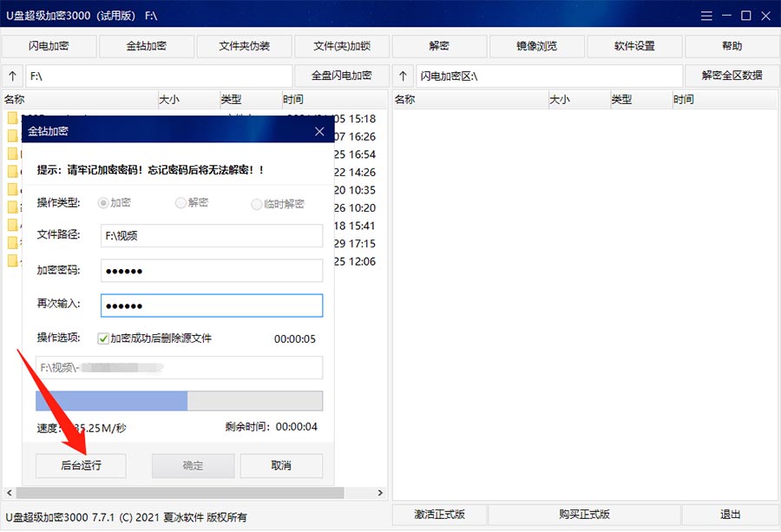Click the folder icon beside time 16:54
This screenshot has width=781, height=532.
pyautogui.click(x=12, y=154)
